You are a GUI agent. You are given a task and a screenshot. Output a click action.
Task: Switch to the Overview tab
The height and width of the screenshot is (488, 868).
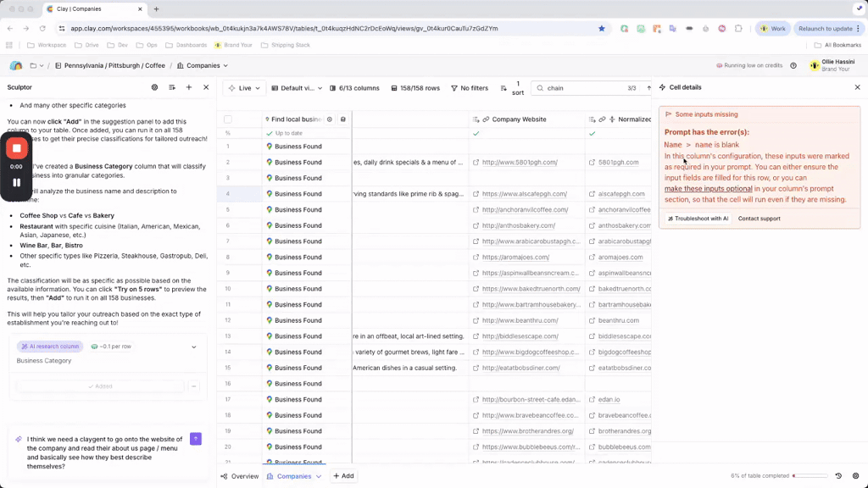[x=240, y=476]
